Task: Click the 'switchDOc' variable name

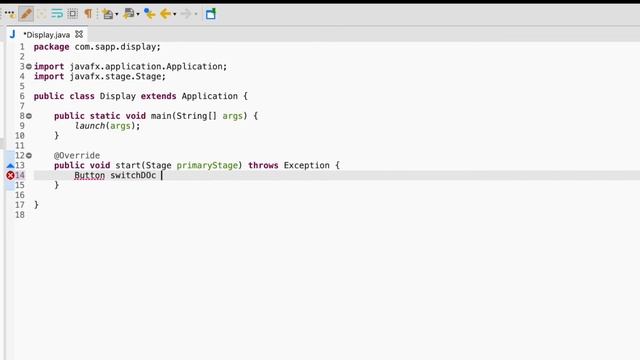Action: click(133, 176)
